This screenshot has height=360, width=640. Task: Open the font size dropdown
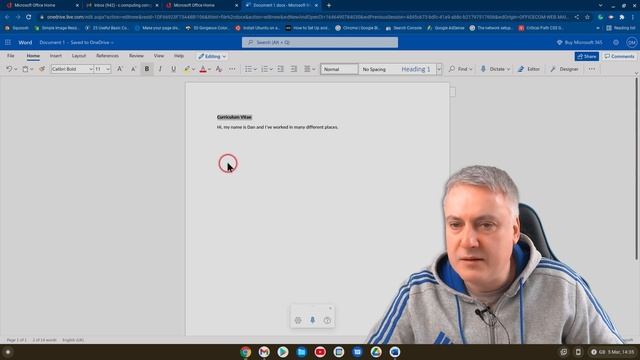[x=108, y=69]
